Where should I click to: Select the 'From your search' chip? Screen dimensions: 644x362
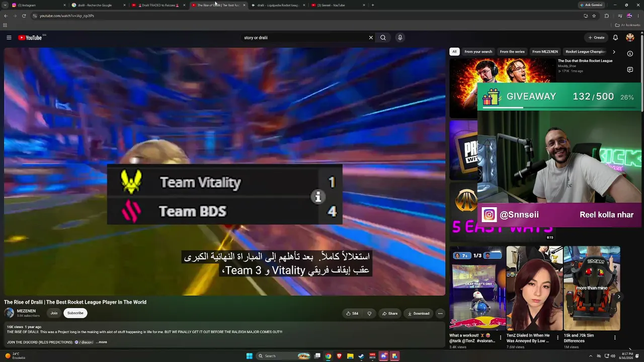pos(478,52)
